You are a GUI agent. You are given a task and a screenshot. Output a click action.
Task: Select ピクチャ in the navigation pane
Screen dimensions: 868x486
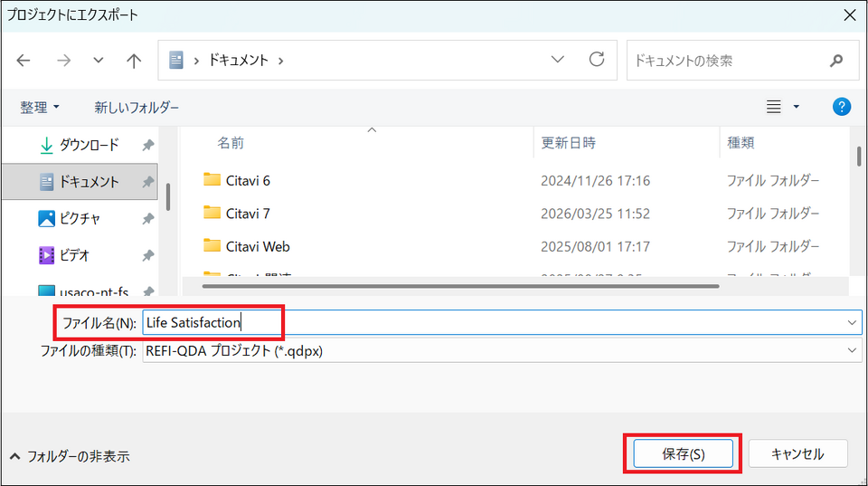[x=80, y=218]
